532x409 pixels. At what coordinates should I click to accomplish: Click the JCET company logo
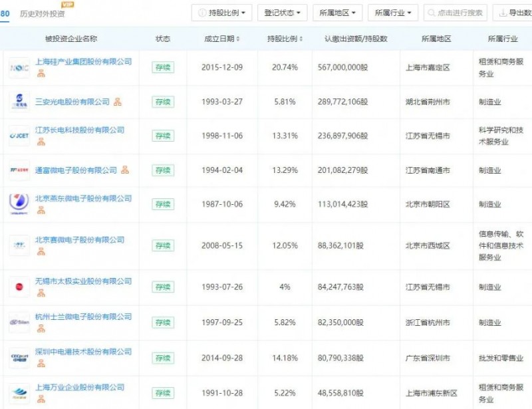19,136
